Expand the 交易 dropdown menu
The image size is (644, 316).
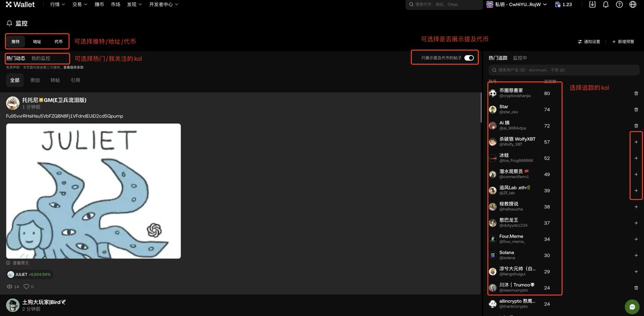click(80, 4)
